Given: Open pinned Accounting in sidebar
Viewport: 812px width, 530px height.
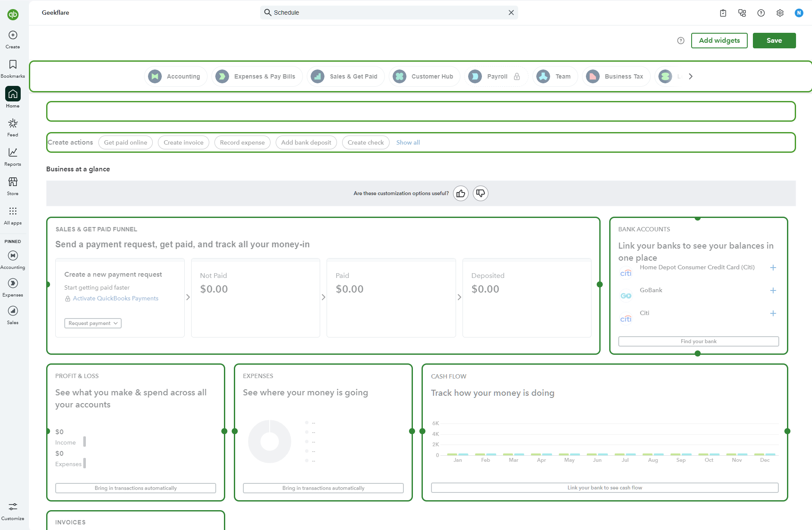Looking at the screenshot, I should point(13,260).
